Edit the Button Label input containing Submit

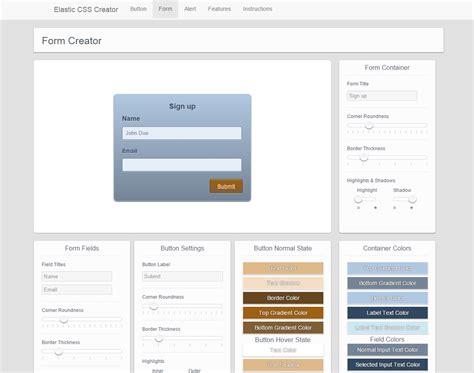pos(182,276)
